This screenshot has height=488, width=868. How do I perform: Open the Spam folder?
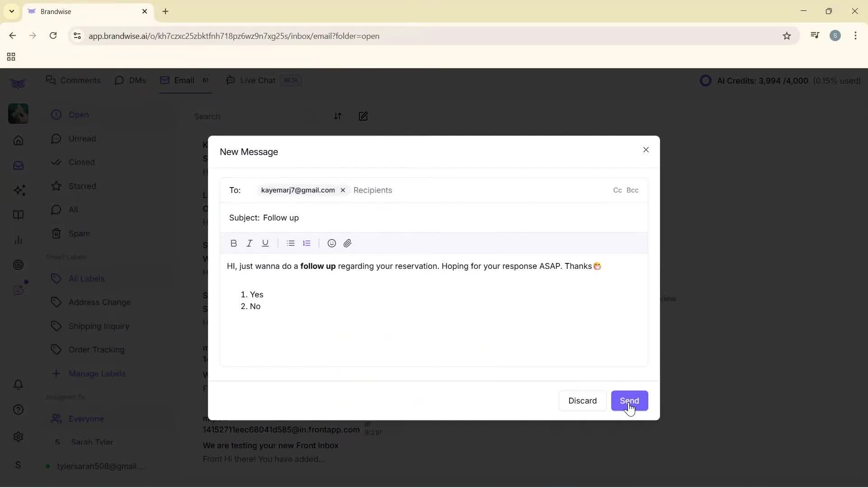pos(79,233)
